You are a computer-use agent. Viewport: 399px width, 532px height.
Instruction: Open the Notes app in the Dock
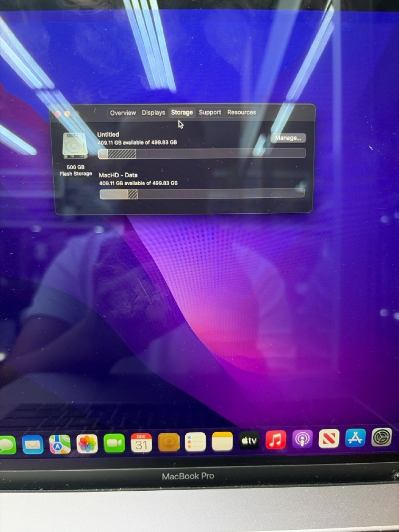(222, 441)
